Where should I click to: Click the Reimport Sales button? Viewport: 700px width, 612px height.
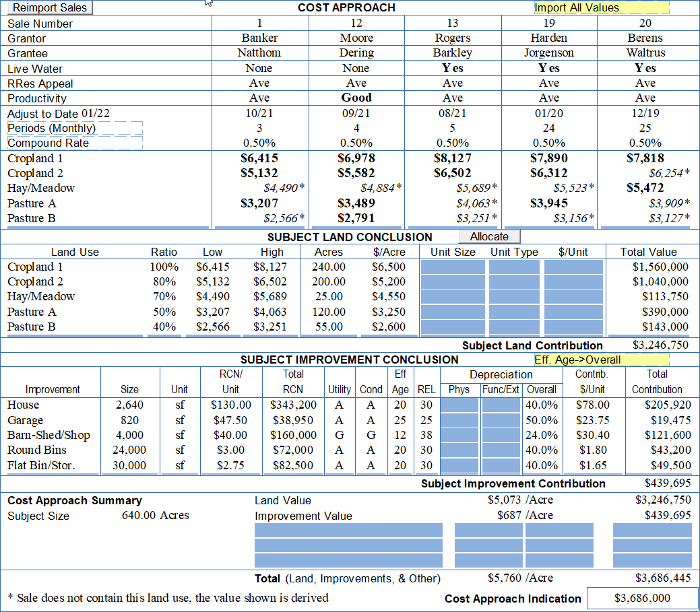click(51, 7)
